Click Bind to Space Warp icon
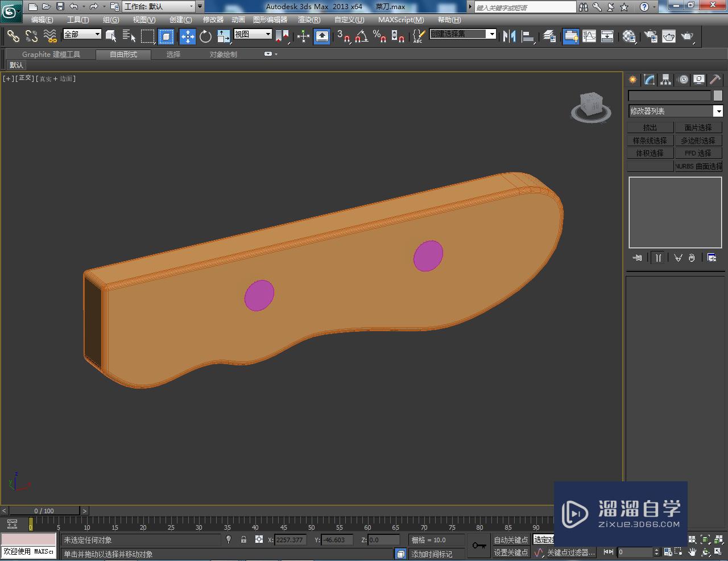The height and width of the screenshot is (561, 728). point(50,36)
